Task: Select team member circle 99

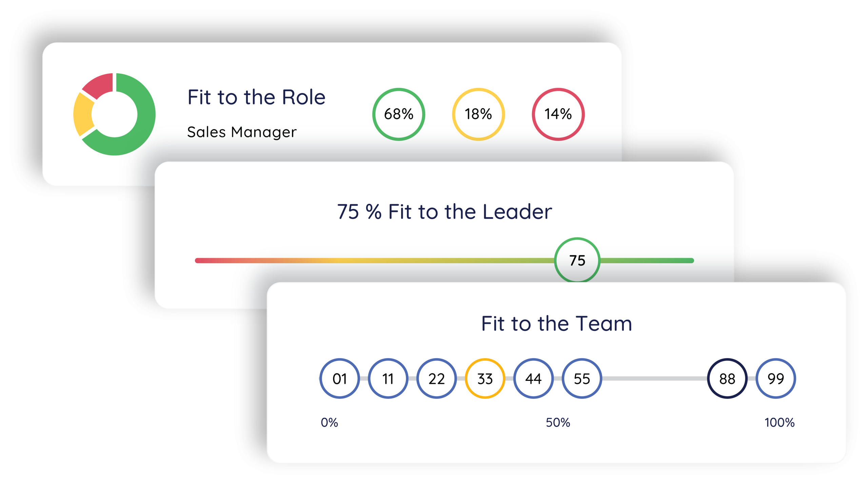Action: coord(776,379)
